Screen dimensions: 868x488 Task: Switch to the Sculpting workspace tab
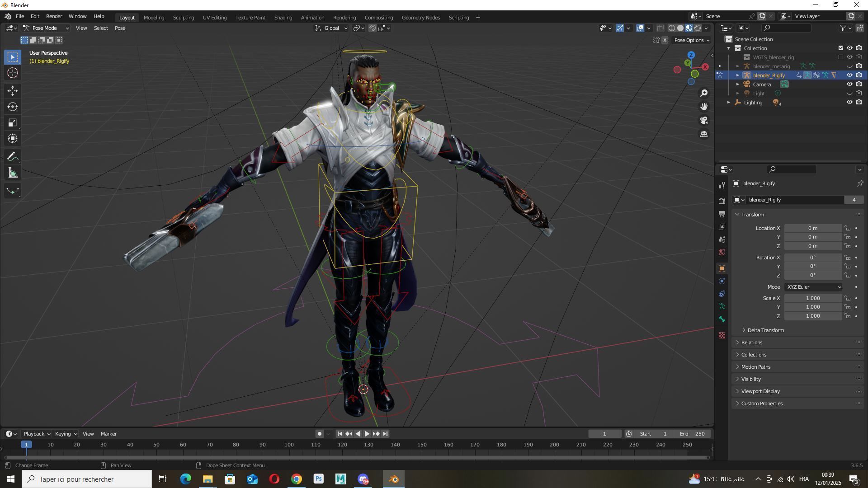pyautogui.click(x=183, y=18)
